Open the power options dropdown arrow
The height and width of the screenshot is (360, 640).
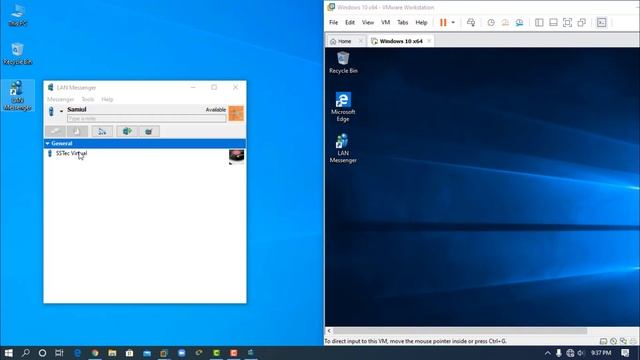pos(453,22)
